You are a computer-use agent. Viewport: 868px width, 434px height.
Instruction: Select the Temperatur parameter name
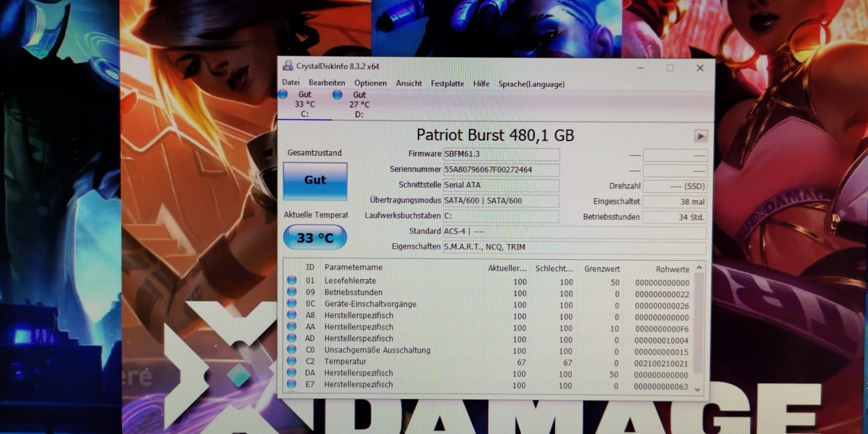click(346, 361)
